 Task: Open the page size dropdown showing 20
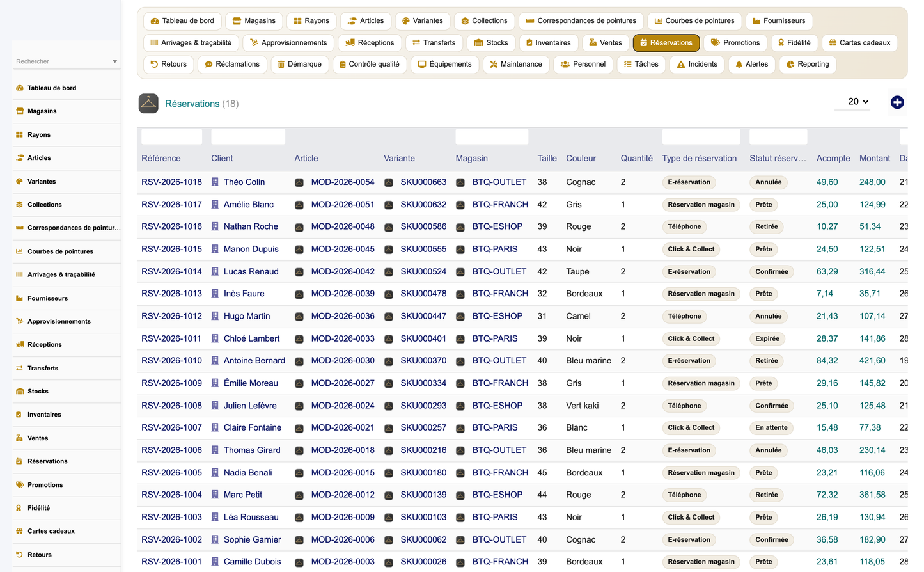tap(852, 102)
